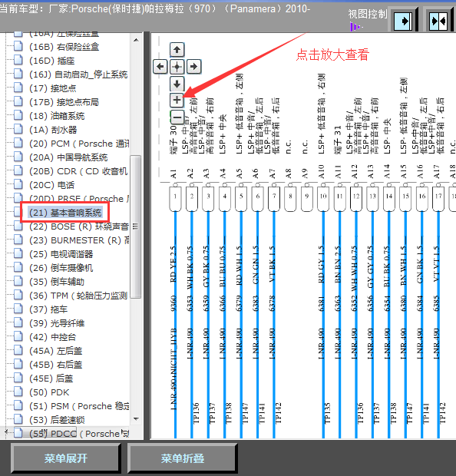The width and height of the screenshot is (456, 476).
Task: Select (16J) 自动启动_停止系统
Action: [x=78, y=74]
